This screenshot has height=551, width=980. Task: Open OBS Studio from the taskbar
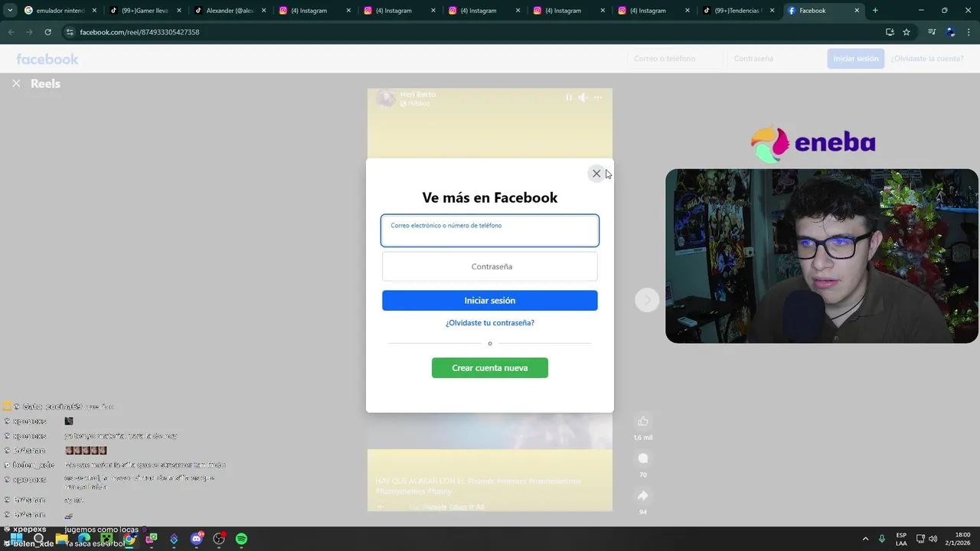[219, 539]
